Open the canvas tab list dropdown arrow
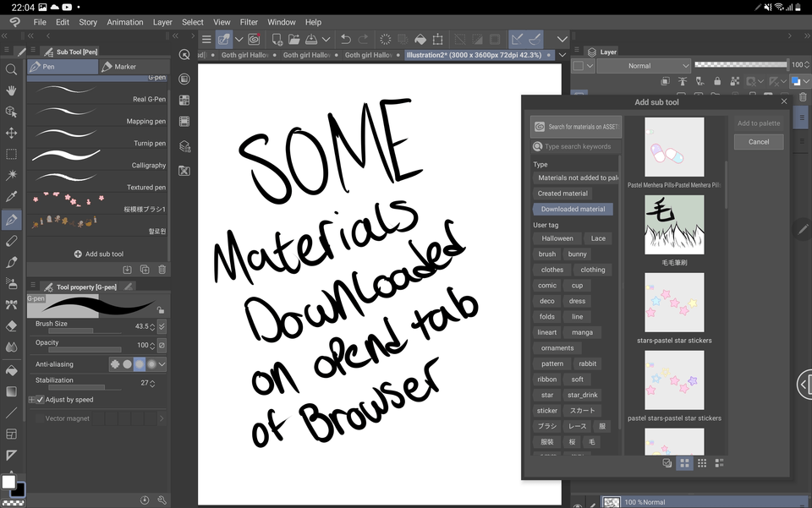This screenshot has width=812, height=508. 562,55
